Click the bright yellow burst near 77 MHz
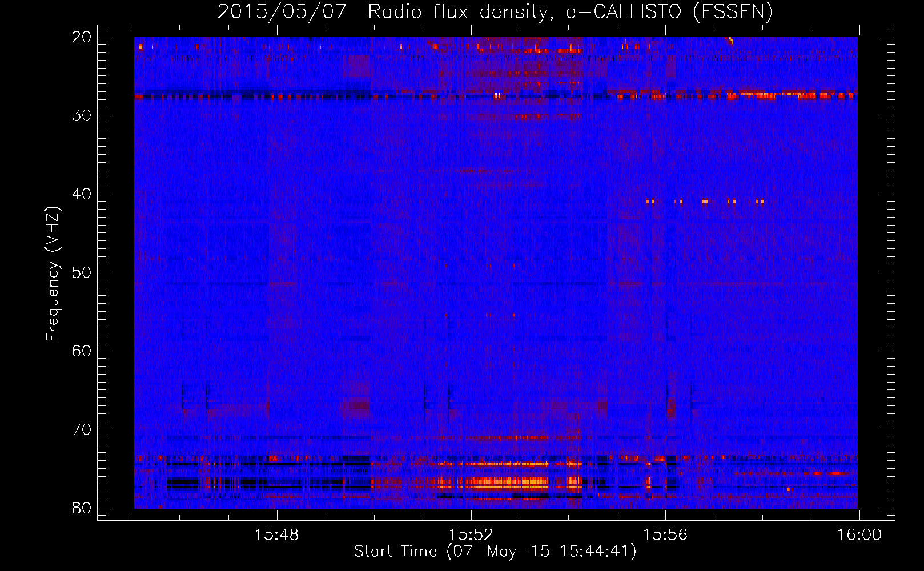This screenshot has width=924, height=571. [x=506, y=484]
